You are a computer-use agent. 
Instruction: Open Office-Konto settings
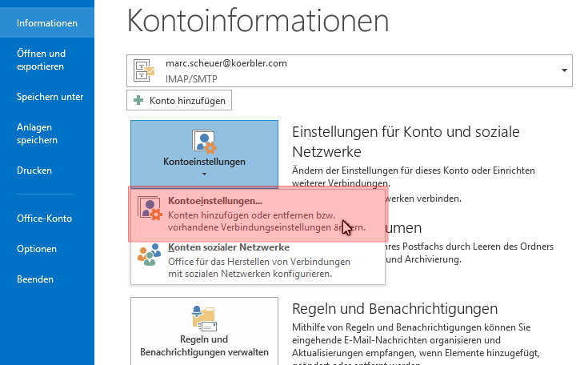(x=44, y=218)
